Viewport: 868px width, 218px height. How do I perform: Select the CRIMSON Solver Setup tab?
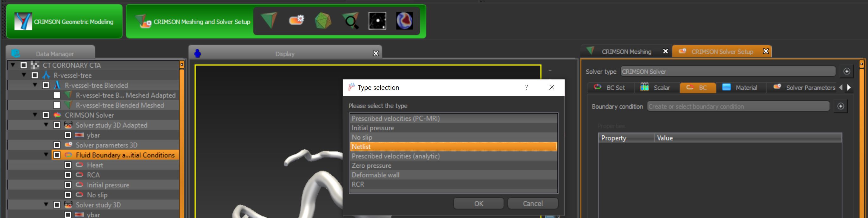[x=722, y=52]
